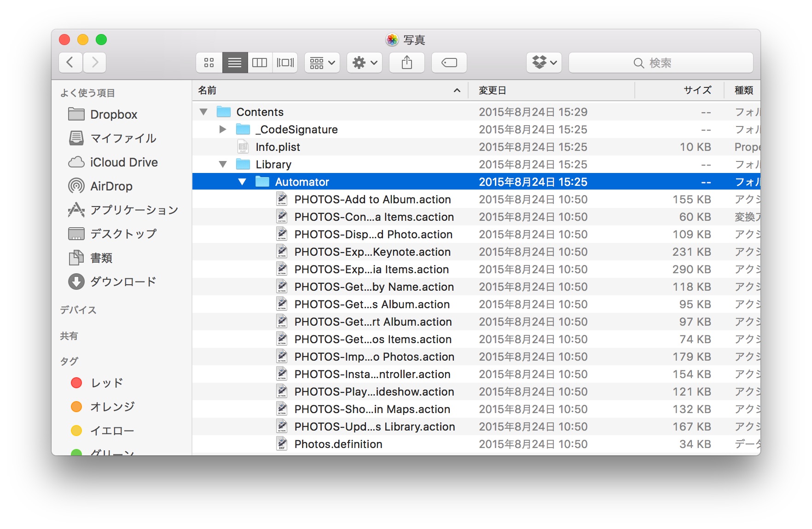Click the デバイス sidebar section header
This screenshot has height=529, width=812.
(x=78, y=310)
